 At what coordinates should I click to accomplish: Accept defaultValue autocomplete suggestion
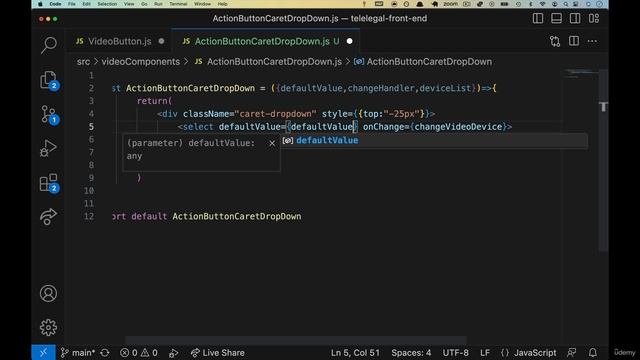click(x=434, y=140)
